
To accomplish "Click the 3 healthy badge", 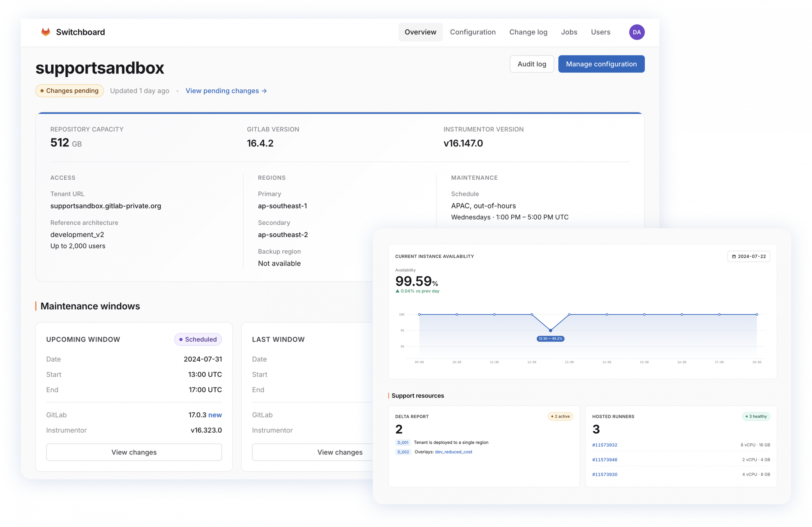I will pos(756,416).
